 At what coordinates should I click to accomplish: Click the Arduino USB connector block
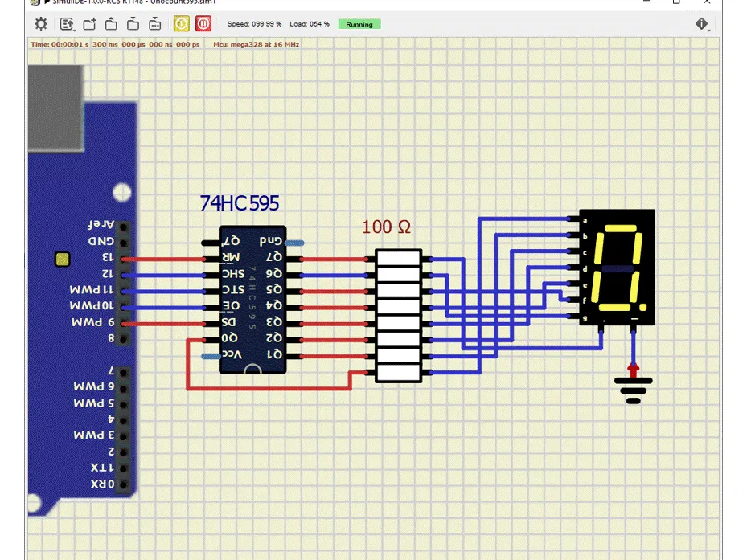(x=56, y=108)
